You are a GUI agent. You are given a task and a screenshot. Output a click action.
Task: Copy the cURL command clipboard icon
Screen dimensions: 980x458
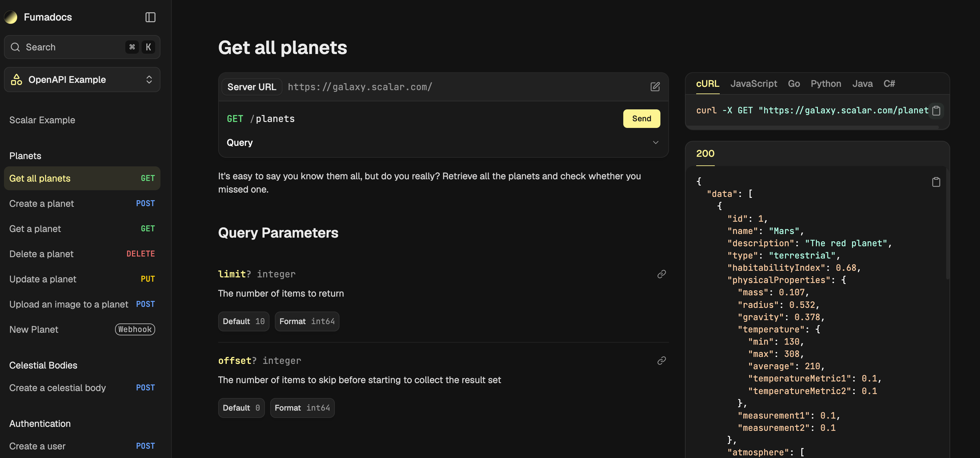pyautogui.click(x=936, y=111)
